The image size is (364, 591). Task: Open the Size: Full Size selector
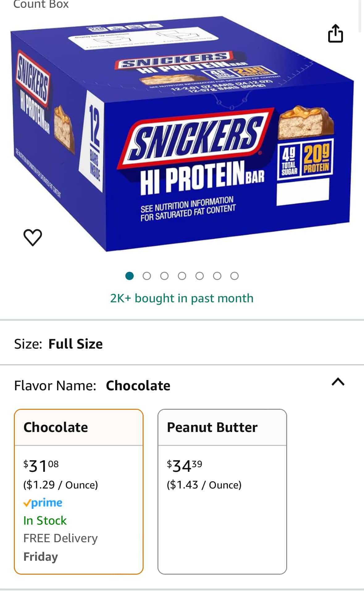pos(58,344)
